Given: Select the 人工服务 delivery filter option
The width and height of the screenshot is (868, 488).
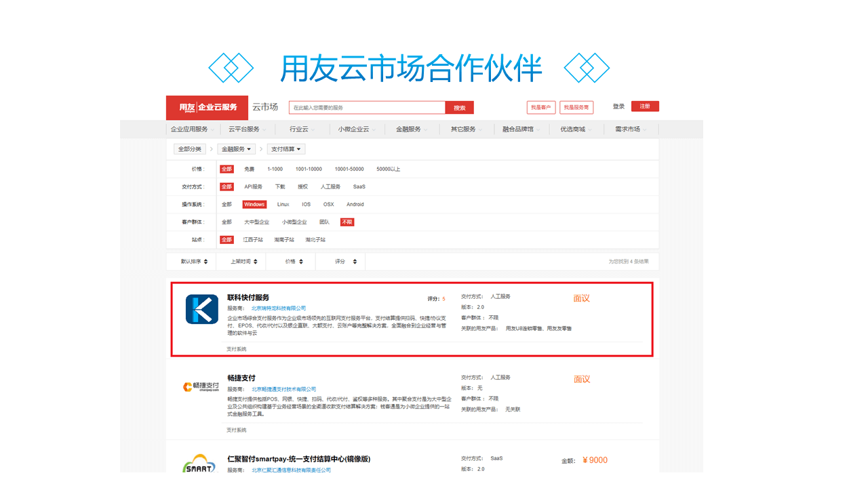Looking at the screenshot, I should point(330,186).
